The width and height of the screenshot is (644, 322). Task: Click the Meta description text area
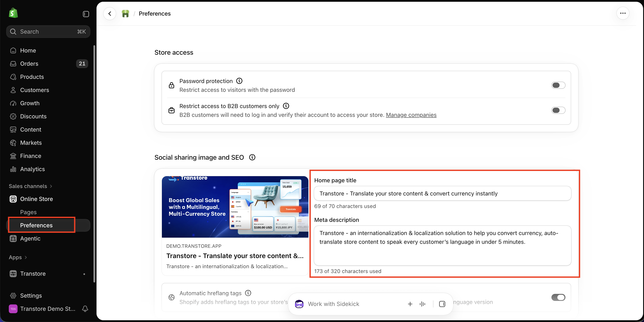tap(442, 245)
